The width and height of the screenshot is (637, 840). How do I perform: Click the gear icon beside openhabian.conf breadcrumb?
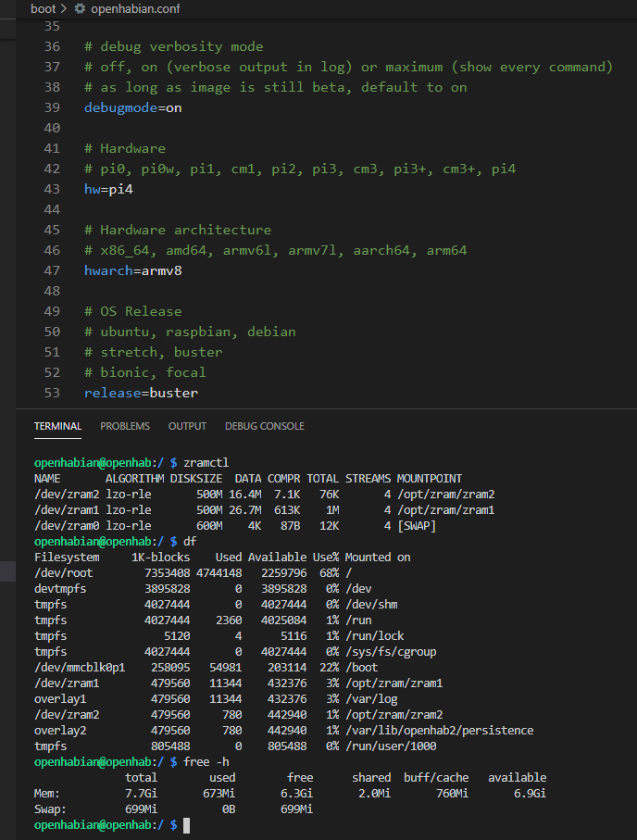80,8
